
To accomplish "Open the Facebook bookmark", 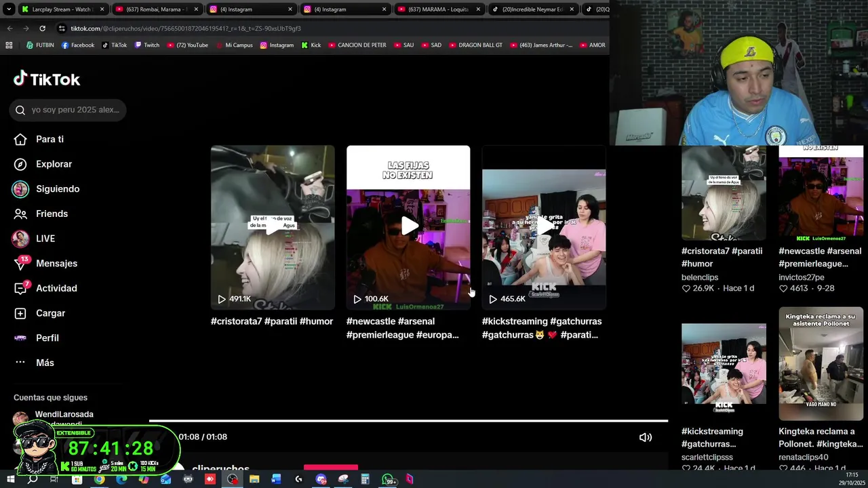I will coord(78,45).
